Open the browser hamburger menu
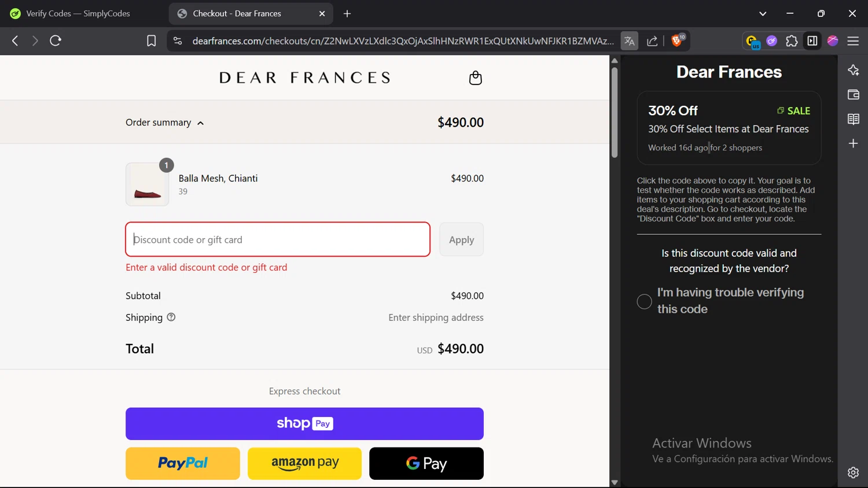The image size is (868, 488). pos(853,41)
